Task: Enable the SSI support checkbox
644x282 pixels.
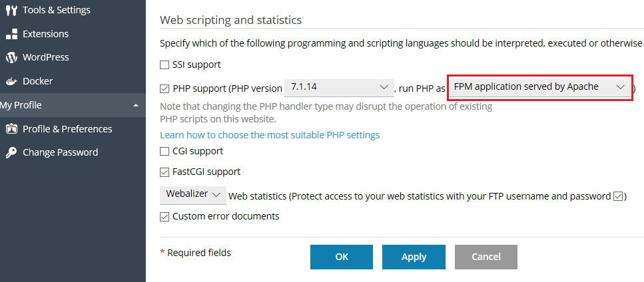Action: tap(164, 65)
